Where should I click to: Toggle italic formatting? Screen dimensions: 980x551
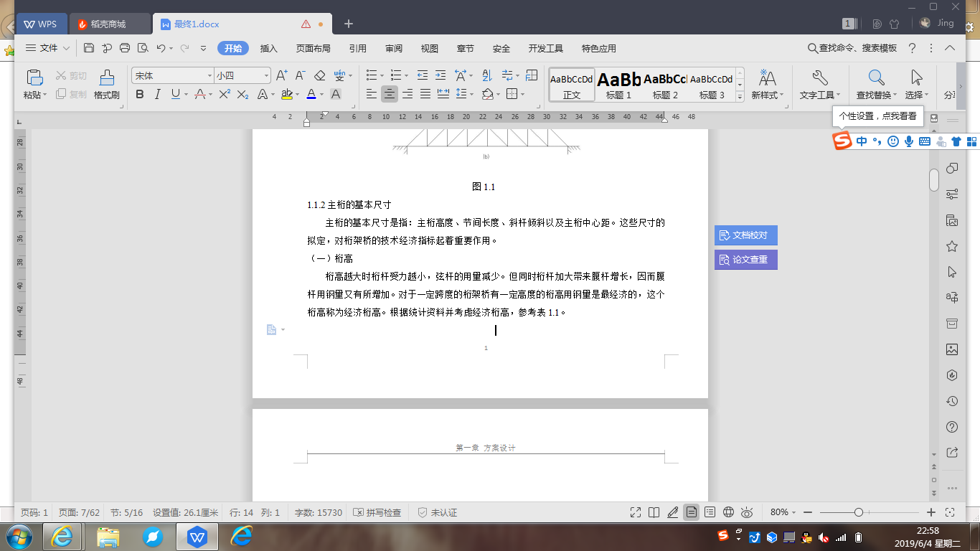click(158, 94)
